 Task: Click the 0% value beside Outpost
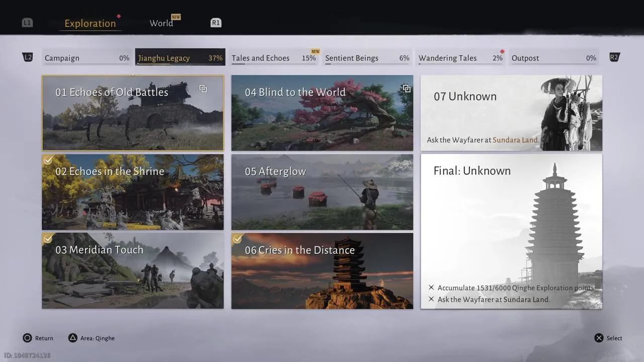591,58
